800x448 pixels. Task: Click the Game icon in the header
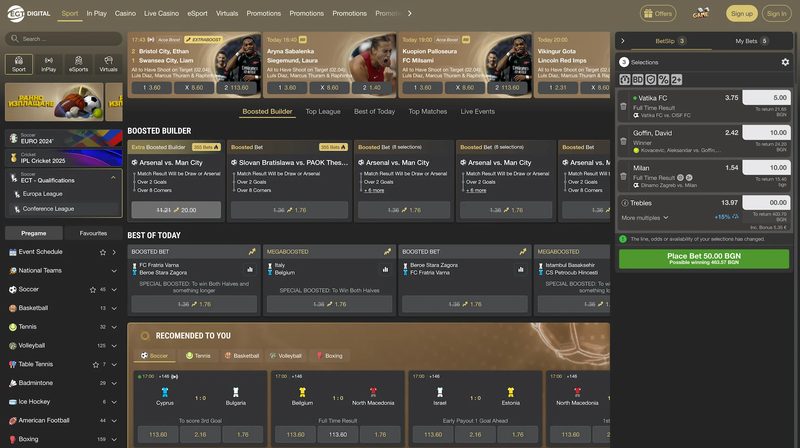[x=701, y=13]
